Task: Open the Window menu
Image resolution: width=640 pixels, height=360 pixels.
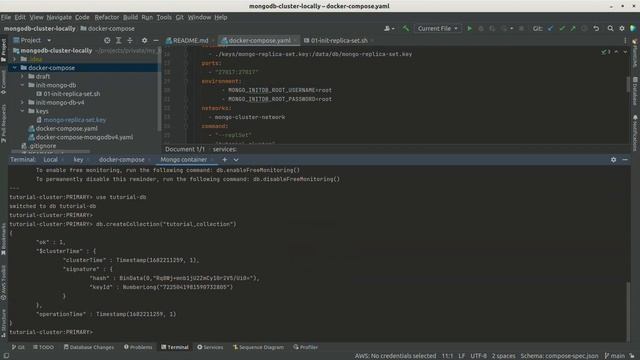Action: click(199, 17)
